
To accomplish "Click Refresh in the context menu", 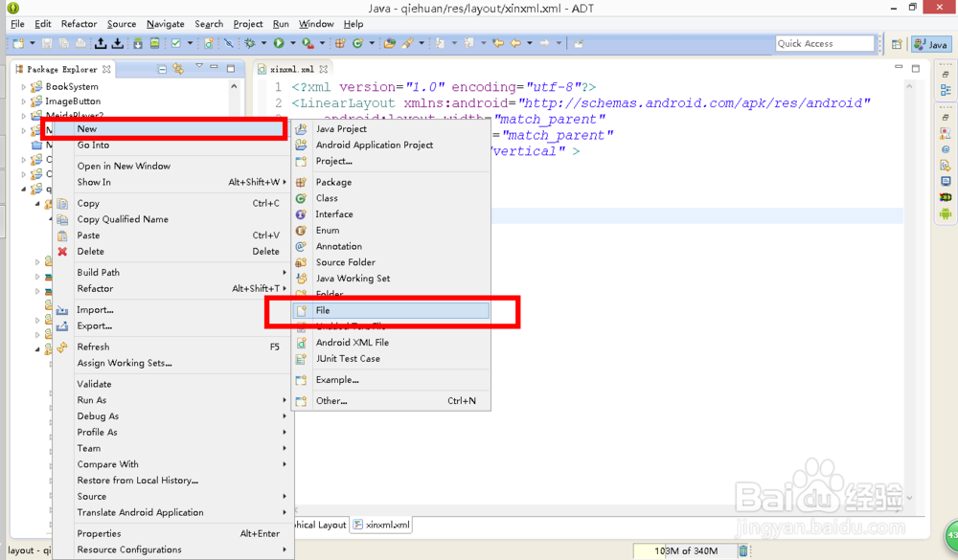I will [x=171, y=347].
